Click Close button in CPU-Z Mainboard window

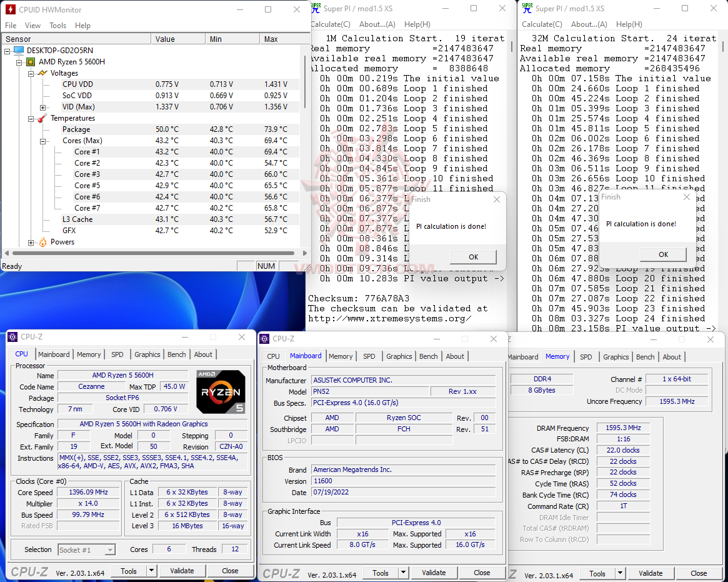coord(481,573)
